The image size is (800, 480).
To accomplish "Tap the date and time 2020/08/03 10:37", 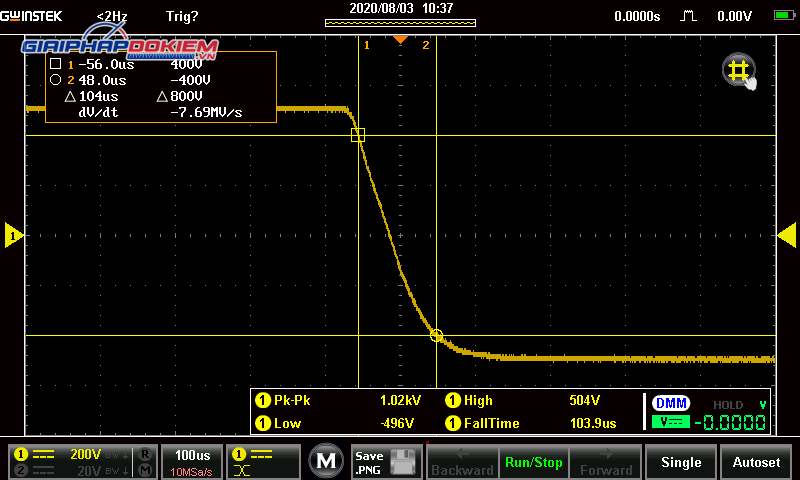I will pyautogui.click(x=401, y=8).
